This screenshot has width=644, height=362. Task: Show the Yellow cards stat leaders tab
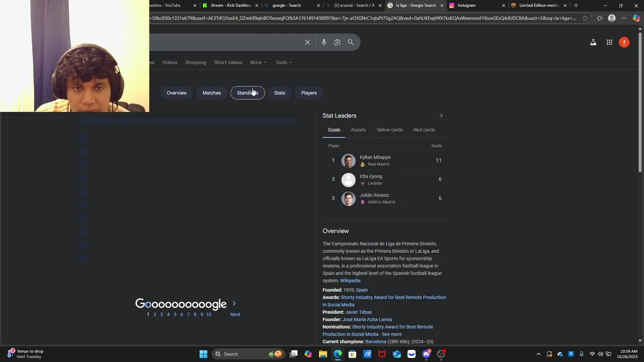point(389,130)
